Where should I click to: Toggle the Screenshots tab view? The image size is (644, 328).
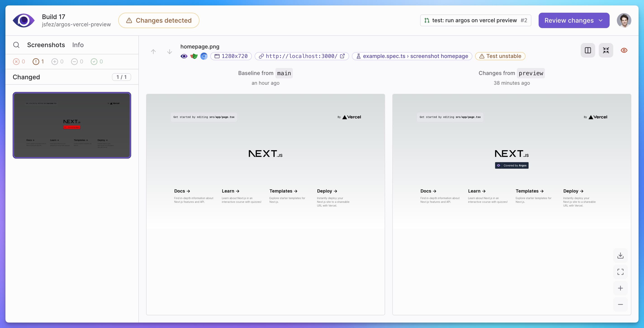click(46, 44)
